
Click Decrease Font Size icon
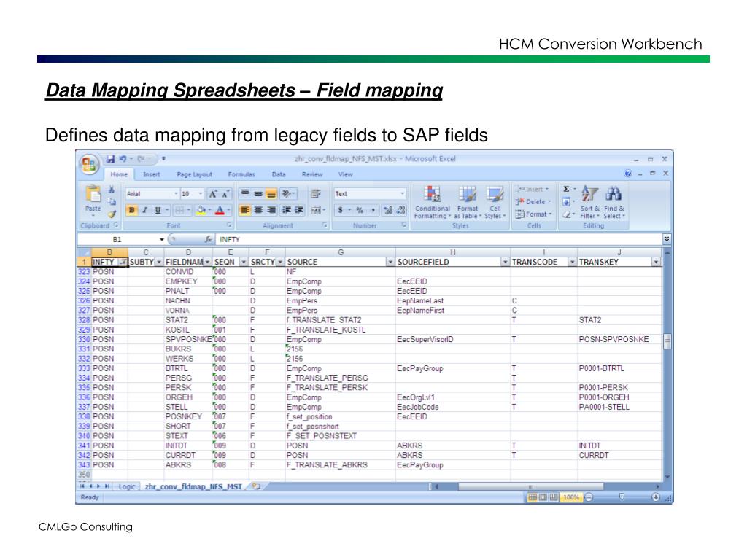pos(225,194)
